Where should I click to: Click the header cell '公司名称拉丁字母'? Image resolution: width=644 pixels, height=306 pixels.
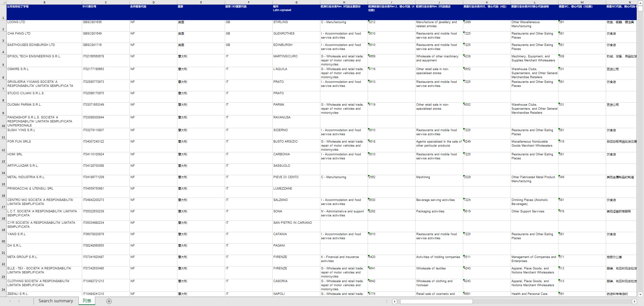pyautogui.click(x=44, y=12)
